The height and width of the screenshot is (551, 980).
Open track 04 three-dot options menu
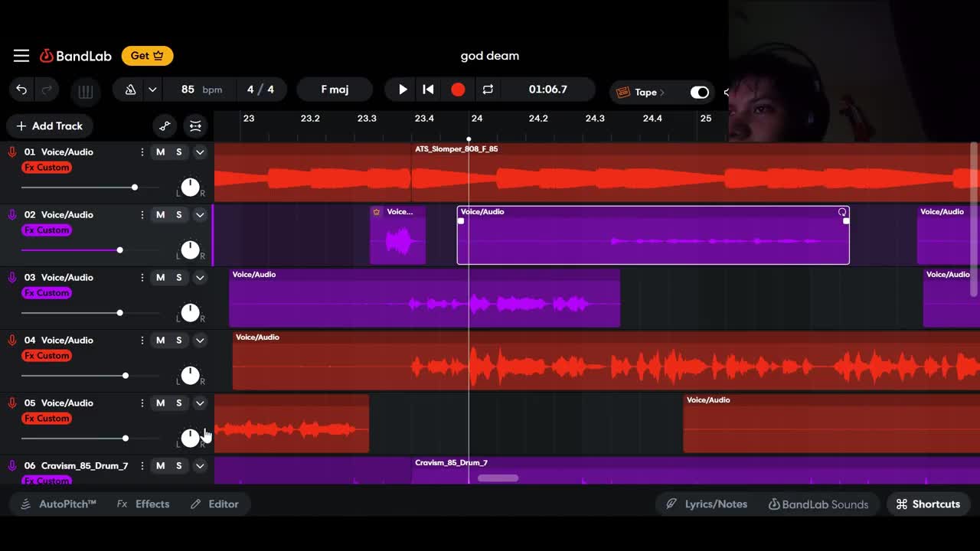(142, 341)
